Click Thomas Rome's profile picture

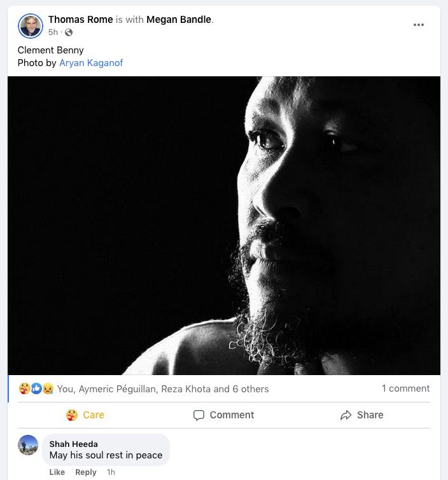coord(31,25)
